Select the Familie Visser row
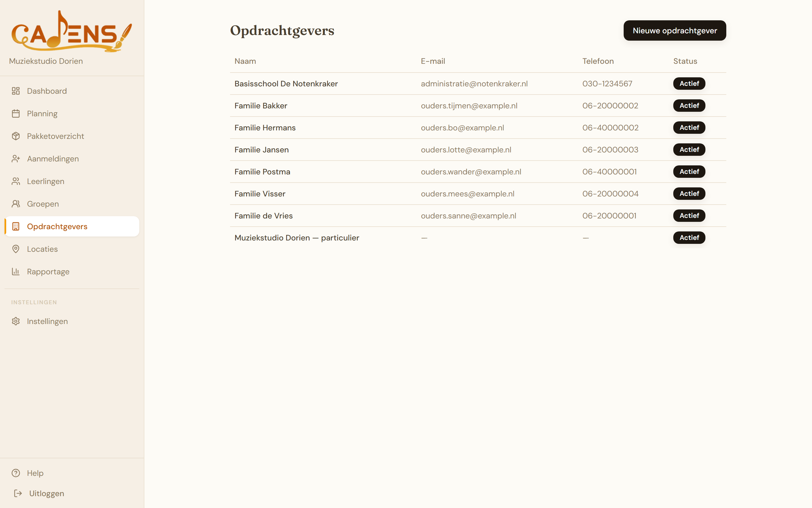Screen dimensions: 812x508 click(x=478, y=194)
